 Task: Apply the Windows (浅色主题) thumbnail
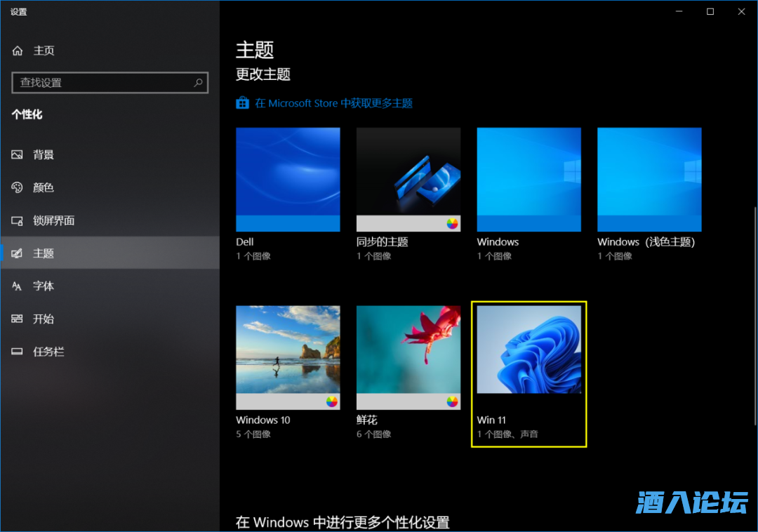pos(649,180)
